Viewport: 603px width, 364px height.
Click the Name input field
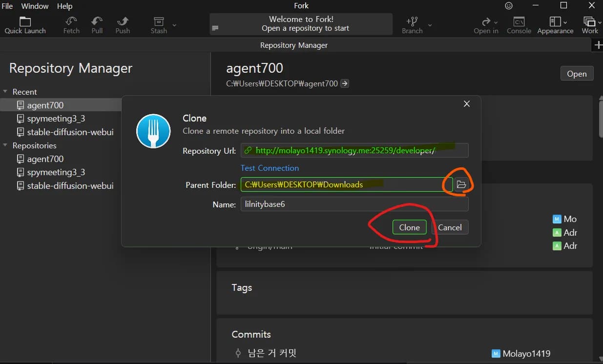[x=354, y=204]
